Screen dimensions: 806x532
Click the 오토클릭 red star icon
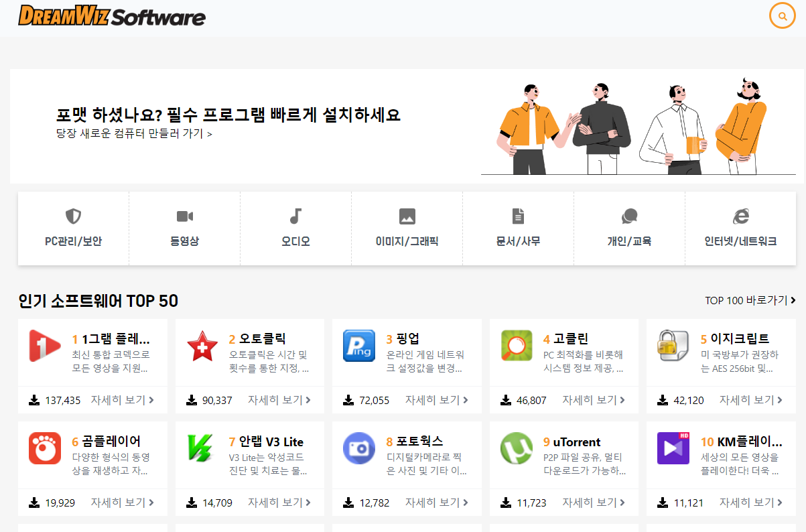pyautogui.click(x=202, y=346)
